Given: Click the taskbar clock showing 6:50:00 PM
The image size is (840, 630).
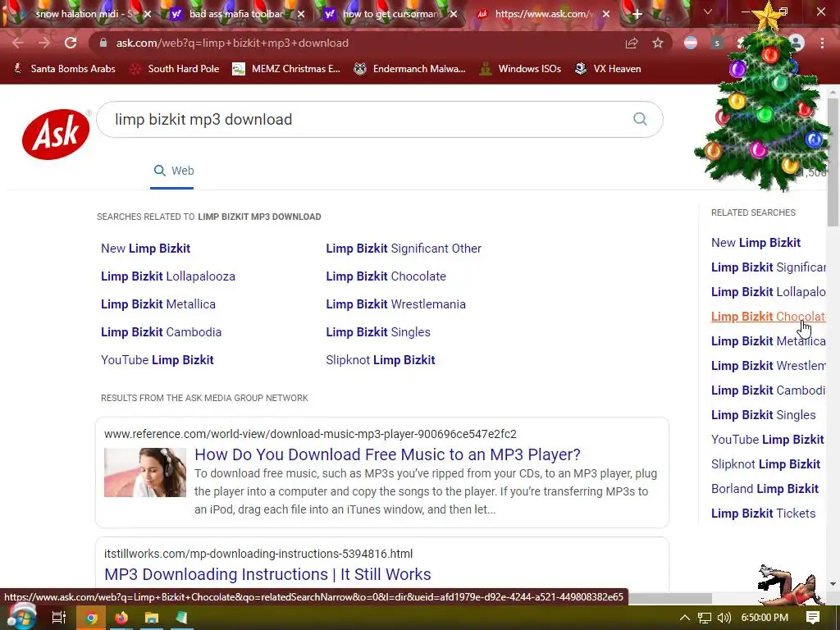Looking at the screenshot, I should 765,618.
